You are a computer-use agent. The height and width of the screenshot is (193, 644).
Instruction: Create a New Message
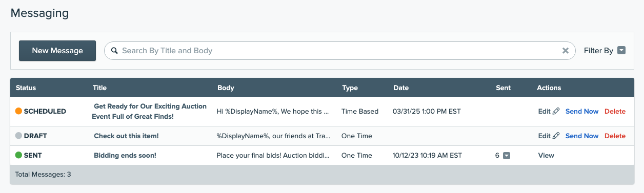point(57,51)
